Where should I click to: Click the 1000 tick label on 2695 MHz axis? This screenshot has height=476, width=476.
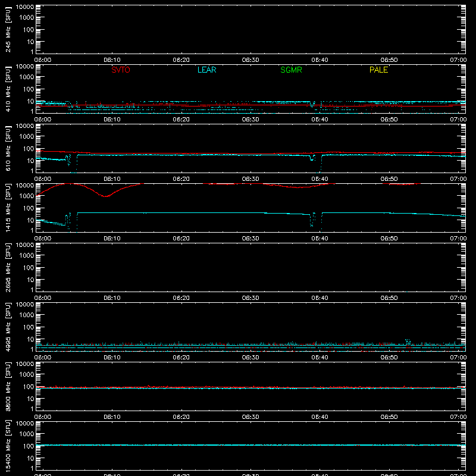[27, 256]
